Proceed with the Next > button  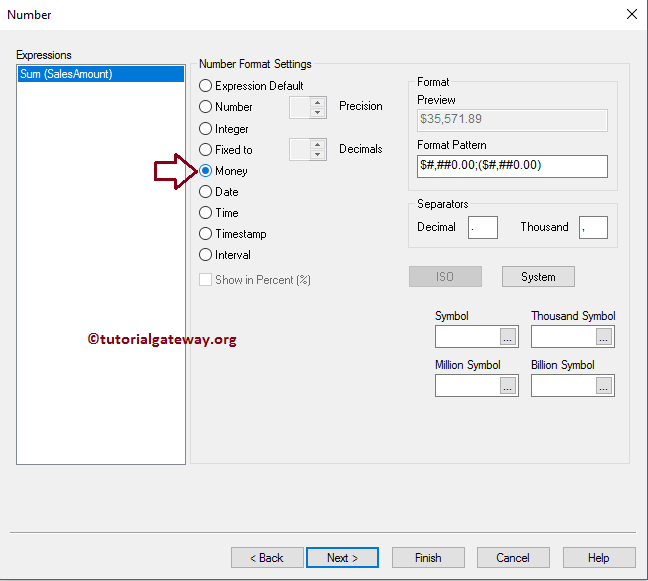pos(342,558)
